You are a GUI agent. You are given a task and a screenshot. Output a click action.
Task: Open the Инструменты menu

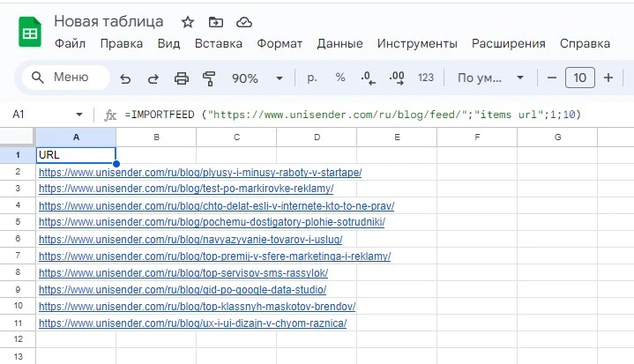point(417,44)
